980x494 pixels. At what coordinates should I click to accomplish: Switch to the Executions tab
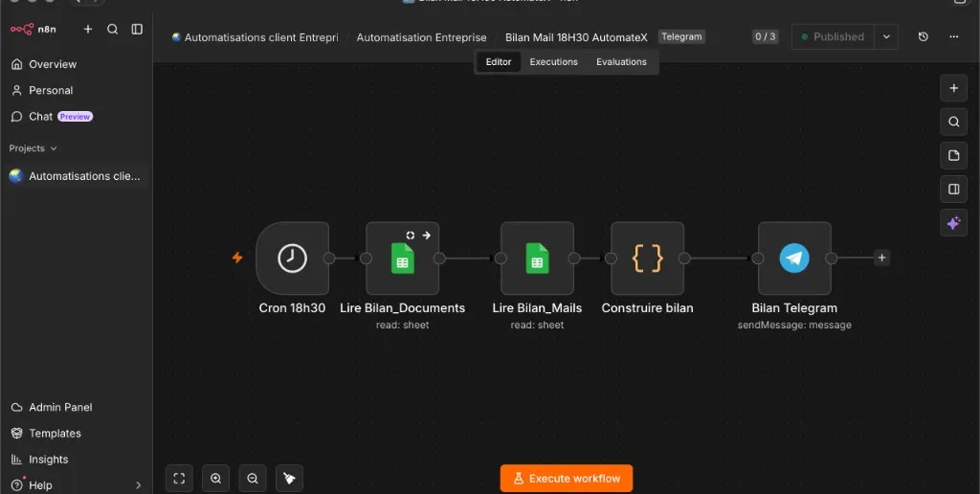[x=554, y=62]
